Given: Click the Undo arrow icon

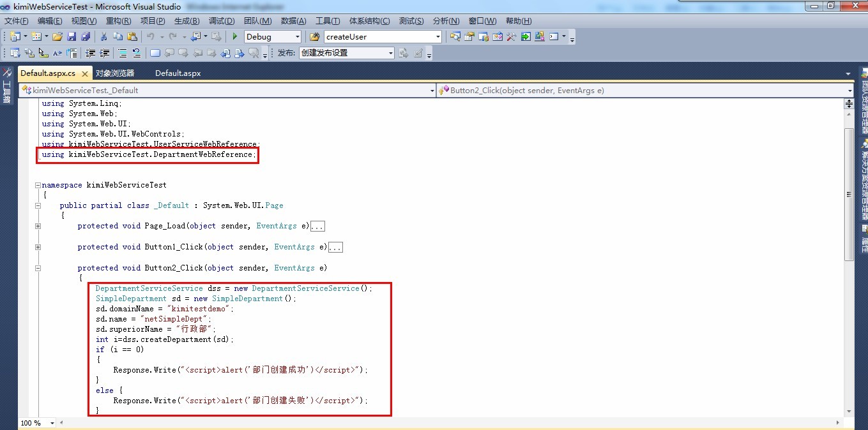Looking at the screenshot, I should [151, 36].
